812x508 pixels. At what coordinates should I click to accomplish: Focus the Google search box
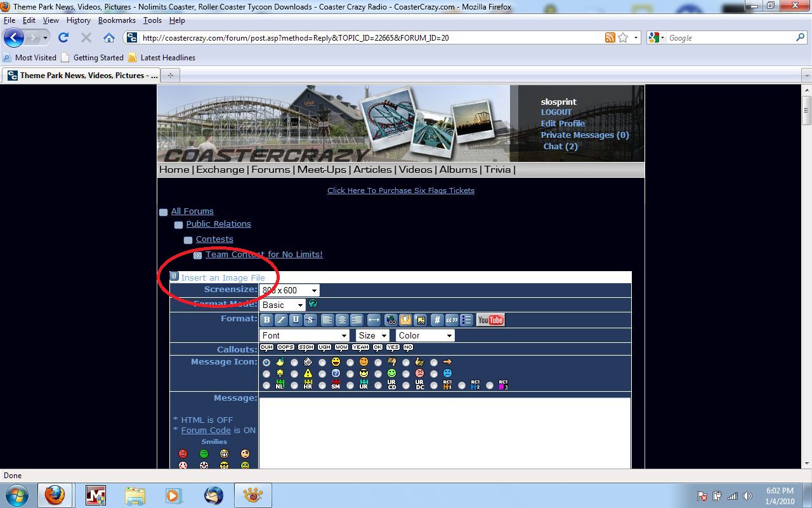click(x=730, y=38)
